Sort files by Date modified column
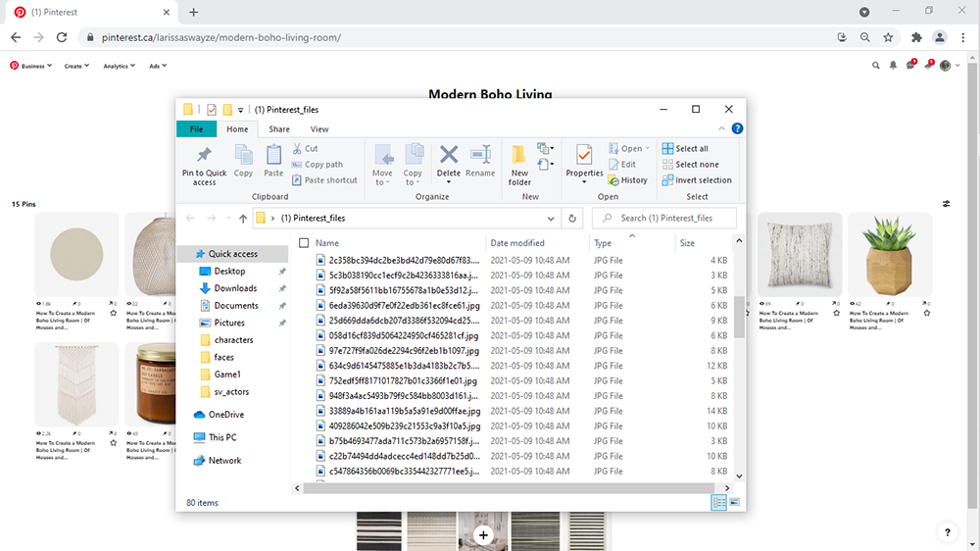The width and height of the screenshot is (980, 551). coord(516,243)
